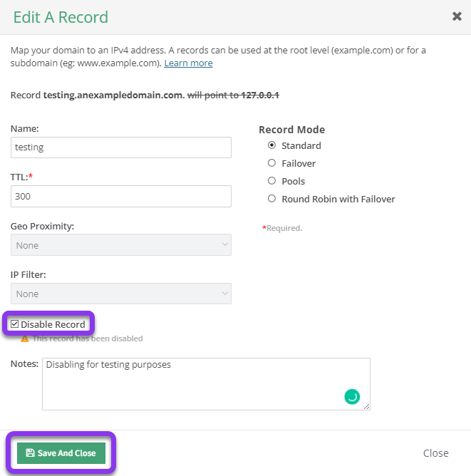
Task: Open the Geo Proximity dropdown
Action: pyautogui.click(x=121, y=244)
